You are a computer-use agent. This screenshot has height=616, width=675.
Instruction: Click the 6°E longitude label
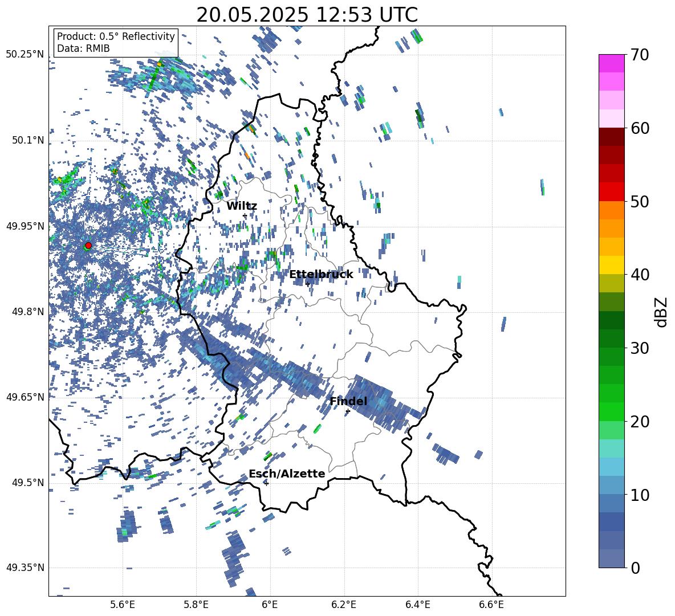tap(270, 605)
